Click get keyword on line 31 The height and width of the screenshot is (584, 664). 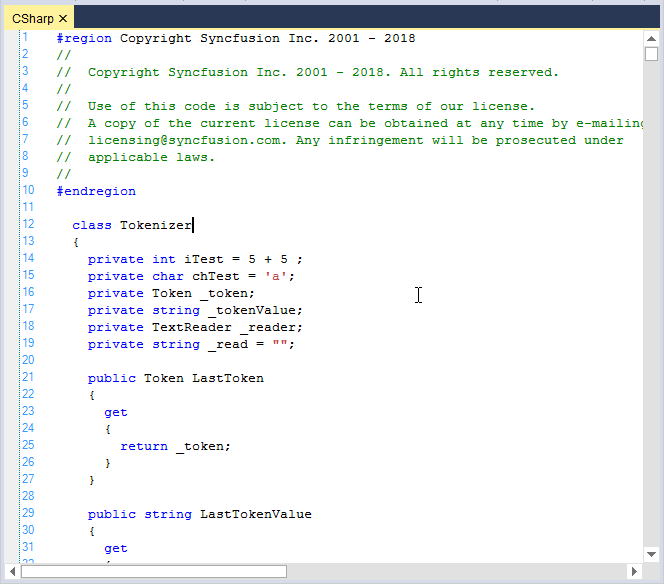tap(116, 548)
